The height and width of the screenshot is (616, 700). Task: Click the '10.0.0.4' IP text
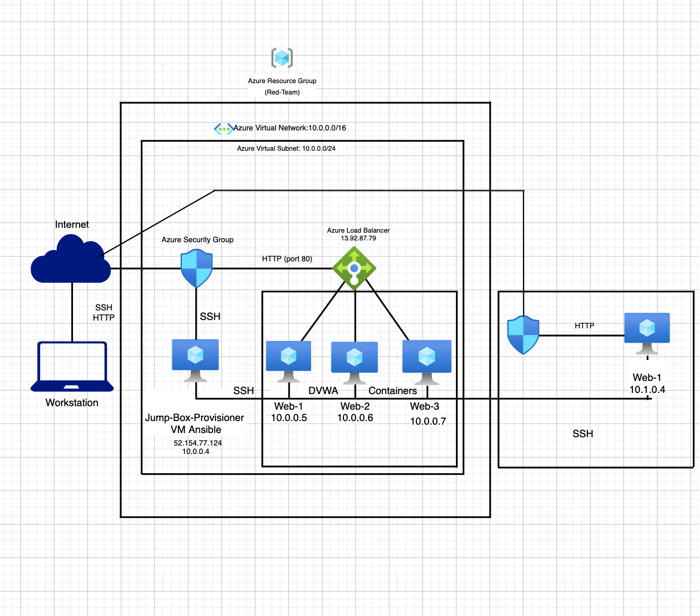[x=196, y=452]
